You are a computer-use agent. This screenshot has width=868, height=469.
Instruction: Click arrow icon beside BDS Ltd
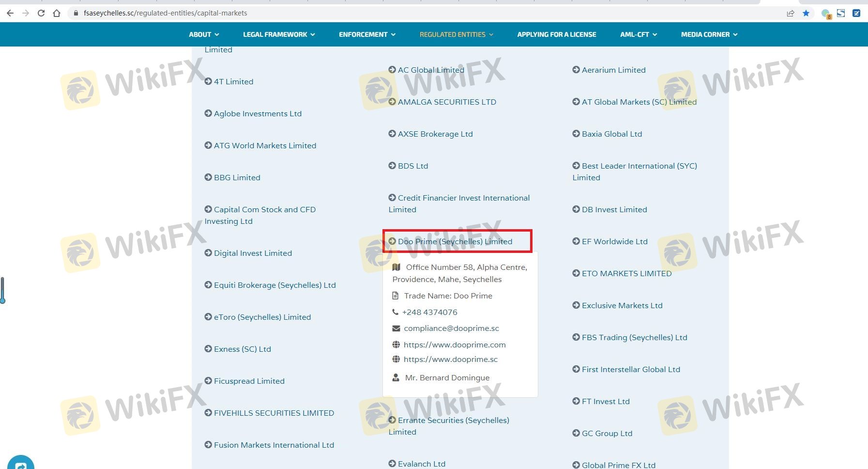coord(392,166)
